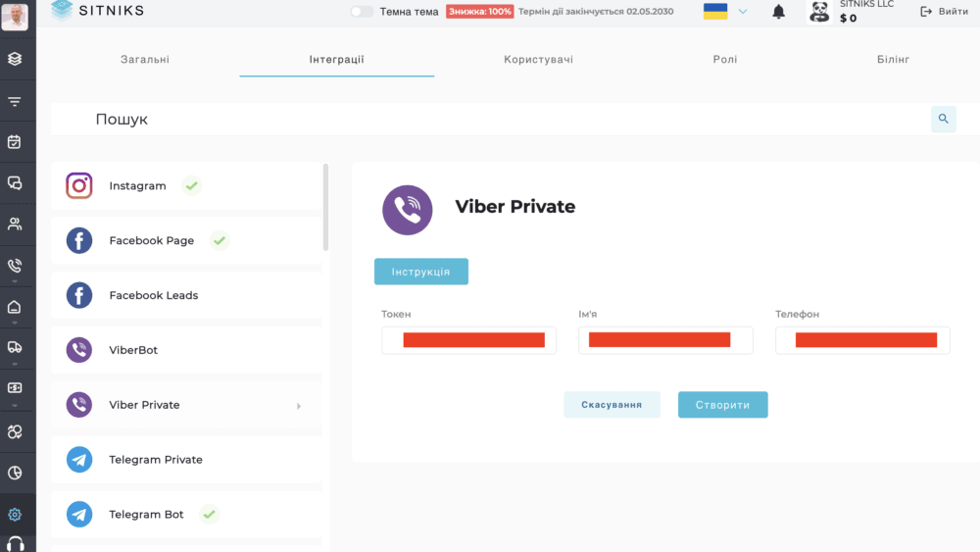Click the integrations list scrollbar

click(325, 207)
